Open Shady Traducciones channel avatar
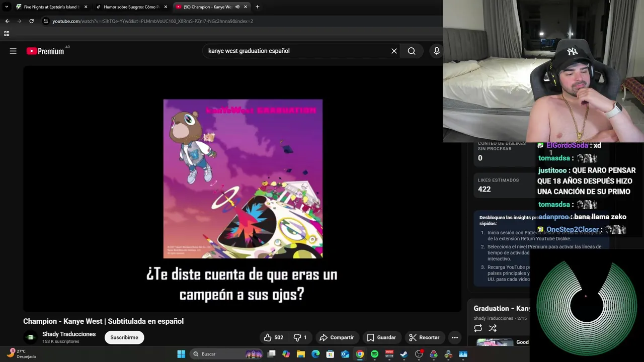The image size is (644, 362). 30,337
